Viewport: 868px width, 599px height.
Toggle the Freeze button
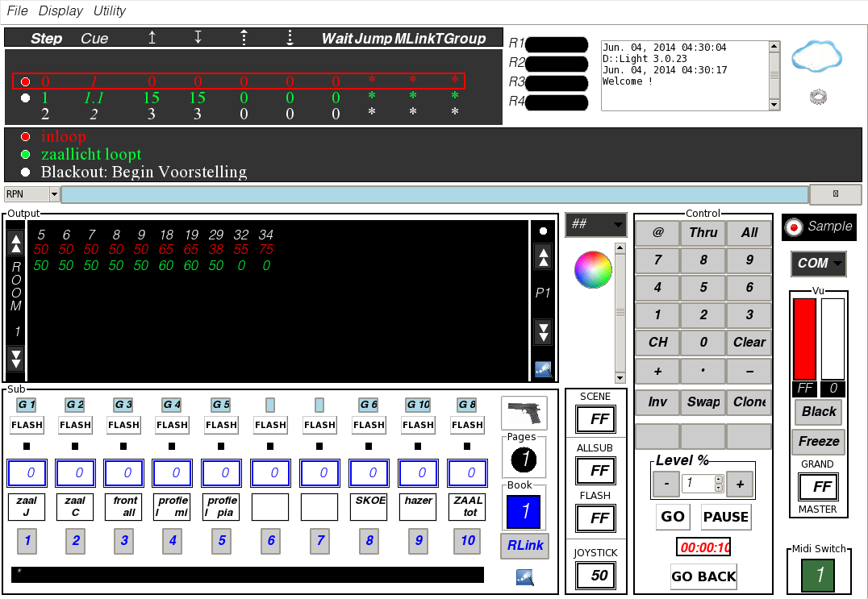(x=819, y=442)
